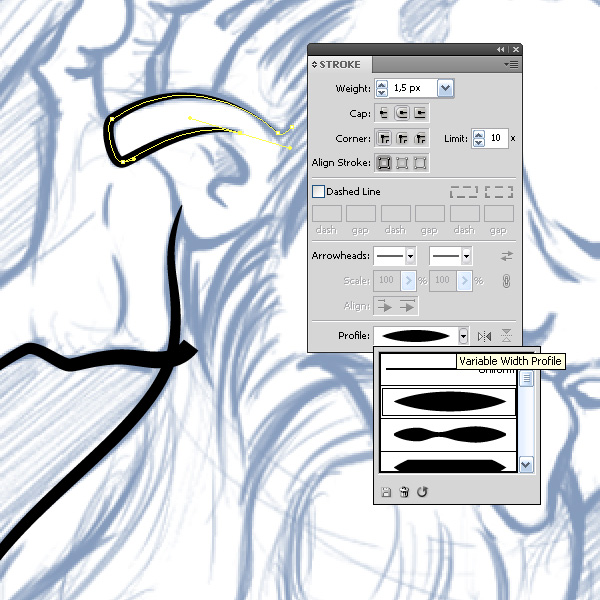Click the current Profile preview box

(416, 336)
